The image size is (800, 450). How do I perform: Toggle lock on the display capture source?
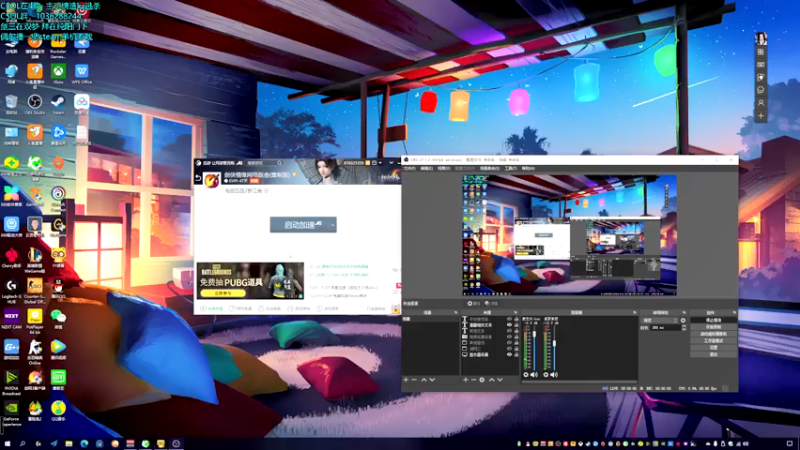click(516, 355)
